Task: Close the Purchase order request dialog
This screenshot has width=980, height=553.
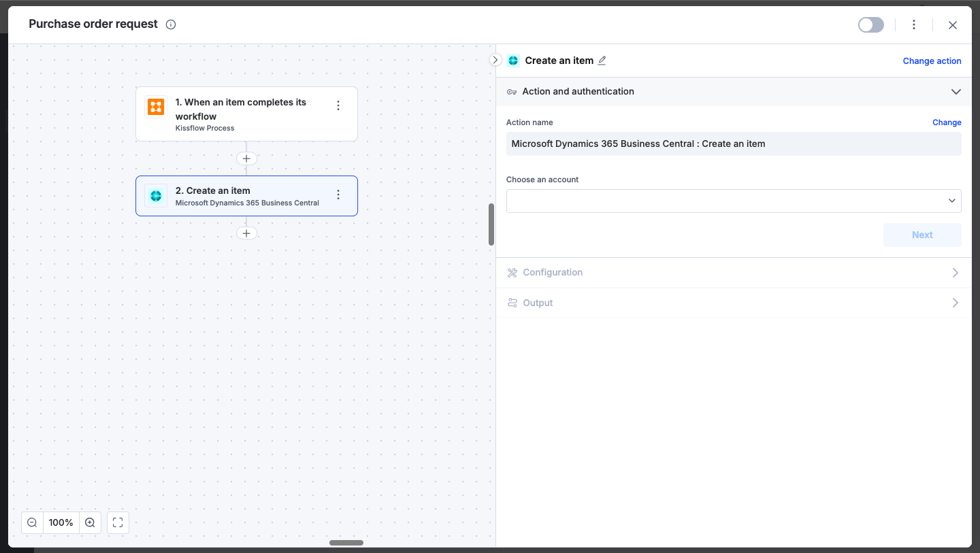Action: click(x=953, y=25)
